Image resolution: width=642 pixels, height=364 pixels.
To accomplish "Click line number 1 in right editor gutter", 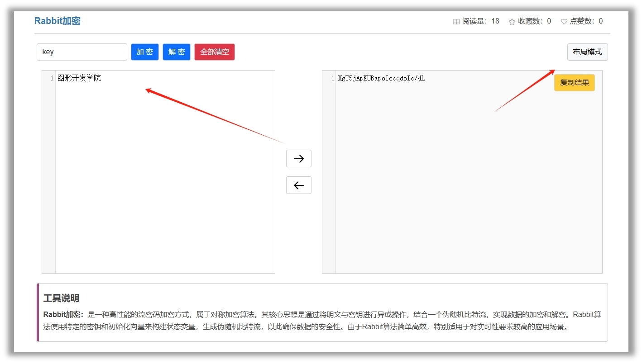I will (333, 78).
